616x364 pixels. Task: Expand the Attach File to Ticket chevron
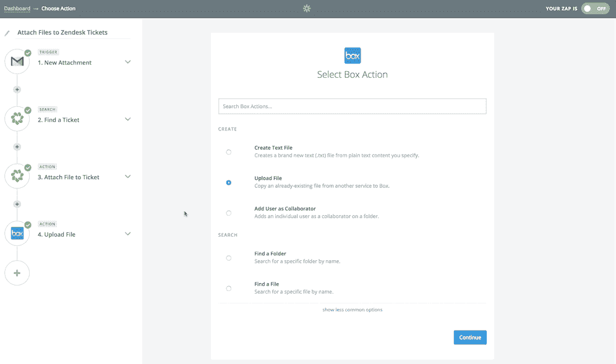[127, 177]
